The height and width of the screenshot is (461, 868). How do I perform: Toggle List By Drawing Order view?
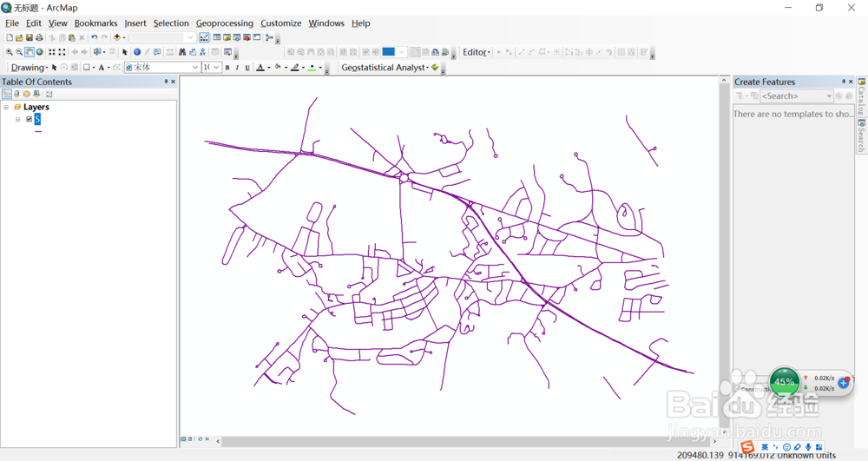click(x=7, y=94)
